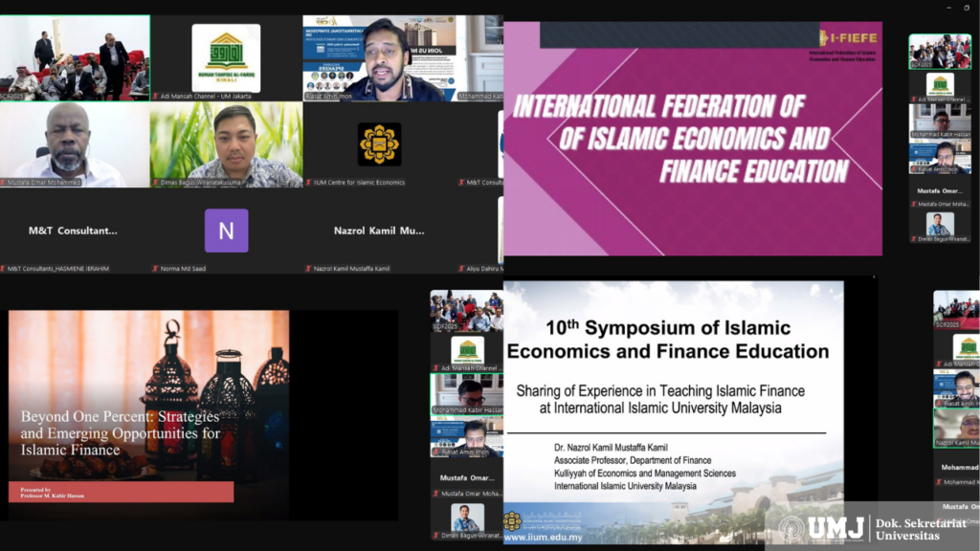Select highlighted Nazrol Kamil video thumbnail
The image size is (980, 551).
click(957, 428)
